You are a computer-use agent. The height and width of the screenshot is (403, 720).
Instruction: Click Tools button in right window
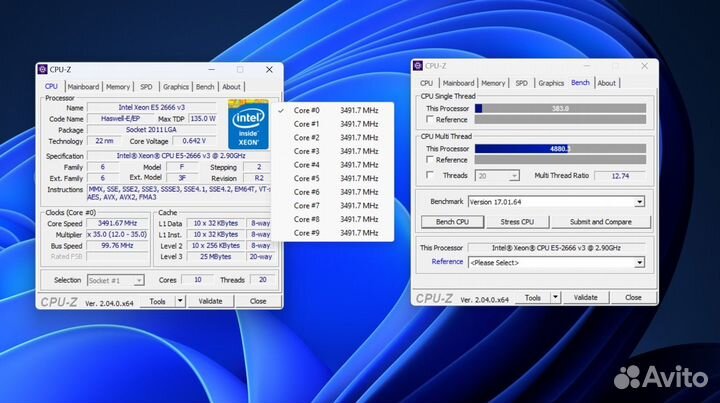tap(533, 297)
